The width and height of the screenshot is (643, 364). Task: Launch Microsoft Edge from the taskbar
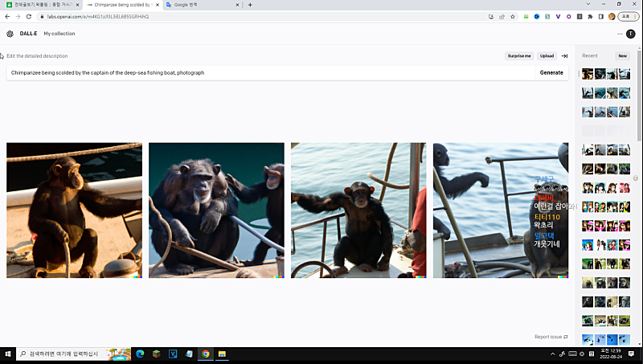(140, 354)
